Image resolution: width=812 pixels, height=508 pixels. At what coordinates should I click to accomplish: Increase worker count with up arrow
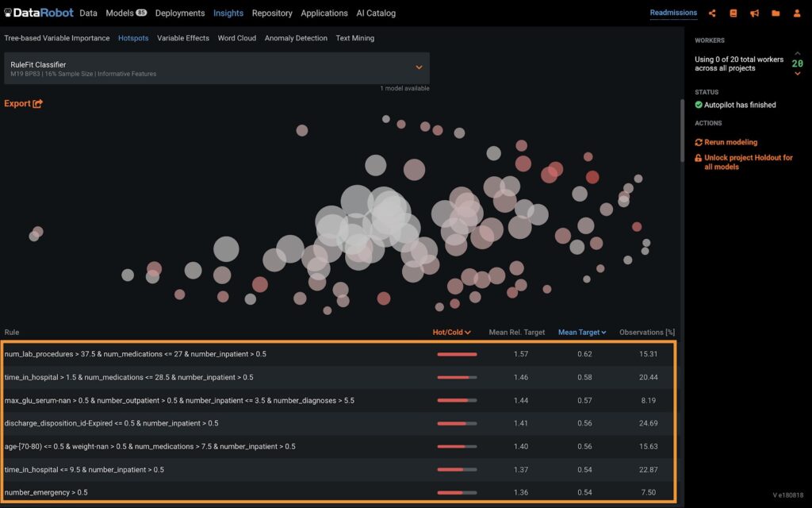[x=798, y=53]
